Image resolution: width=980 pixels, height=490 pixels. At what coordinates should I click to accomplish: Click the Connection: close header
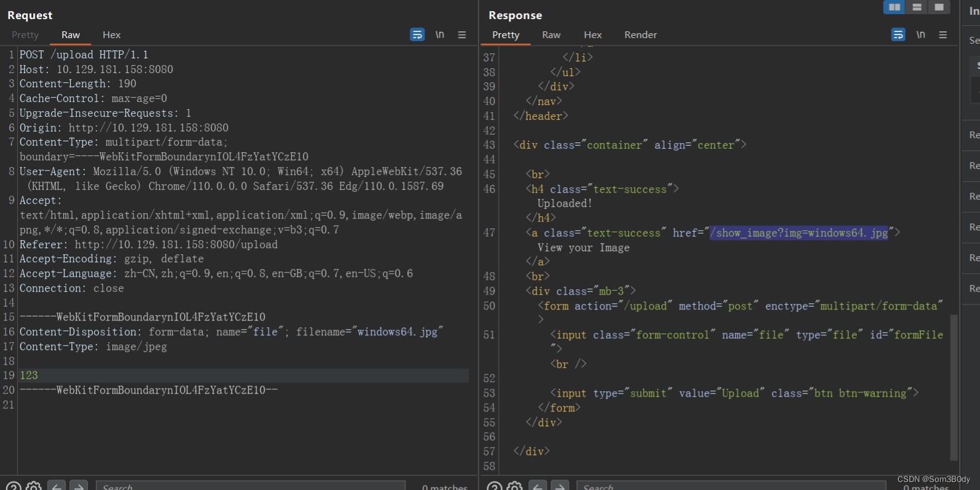[x=71, y=288]
